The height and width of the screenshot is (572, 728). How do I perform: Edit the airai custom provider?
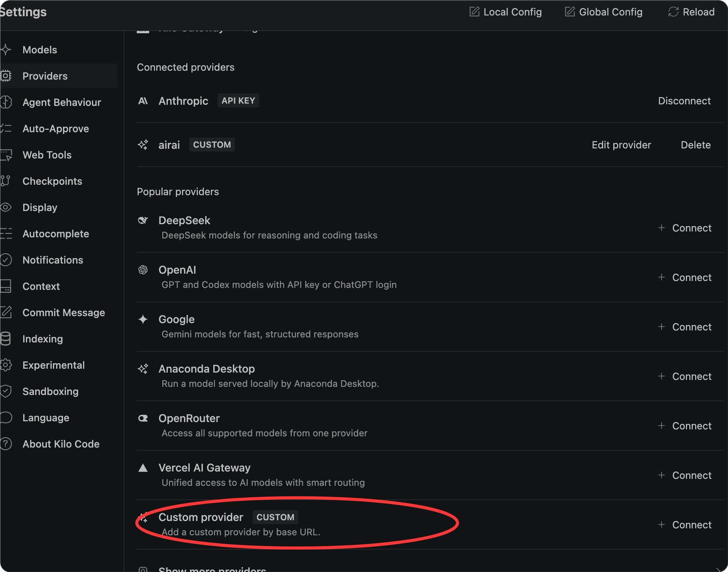[x=621, y=145]
